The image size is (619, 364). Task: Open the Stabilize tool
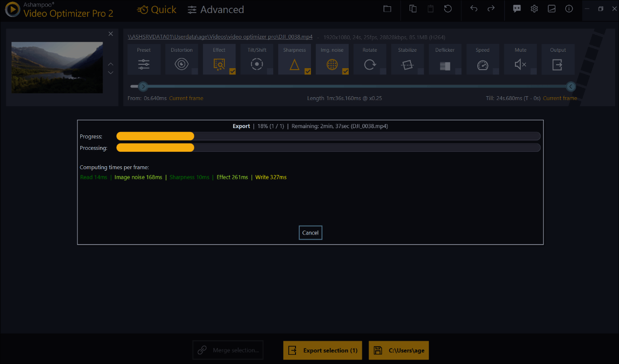click(x=408, y=59)
